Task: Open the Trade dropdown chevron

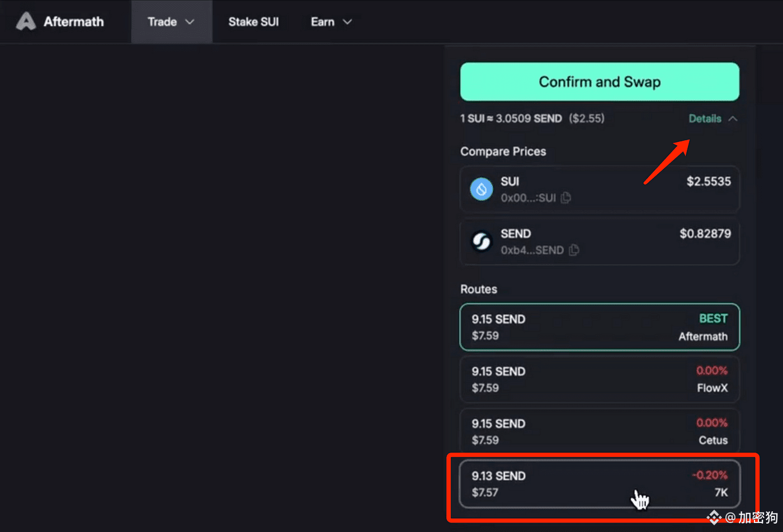Action: 190,22
